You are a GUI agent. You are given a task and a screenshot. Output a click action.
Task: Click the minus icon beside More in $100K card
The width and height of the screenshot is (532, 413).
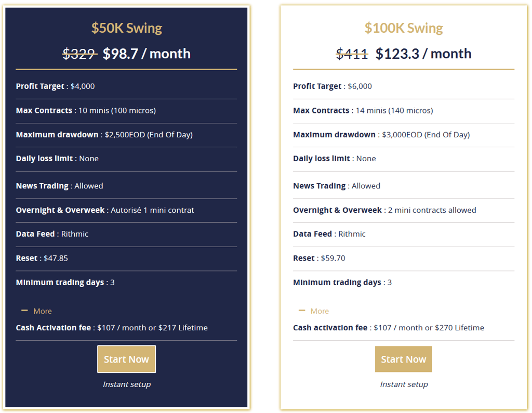[x=302, y=311]
